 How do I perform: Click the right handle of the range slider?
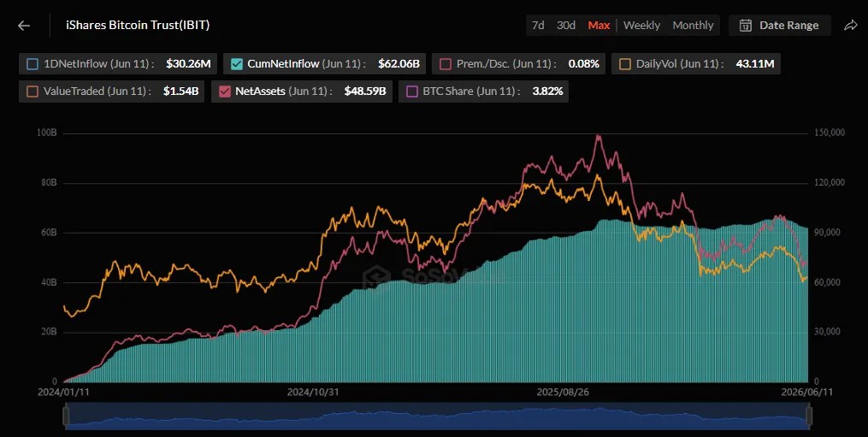(809, 416)
